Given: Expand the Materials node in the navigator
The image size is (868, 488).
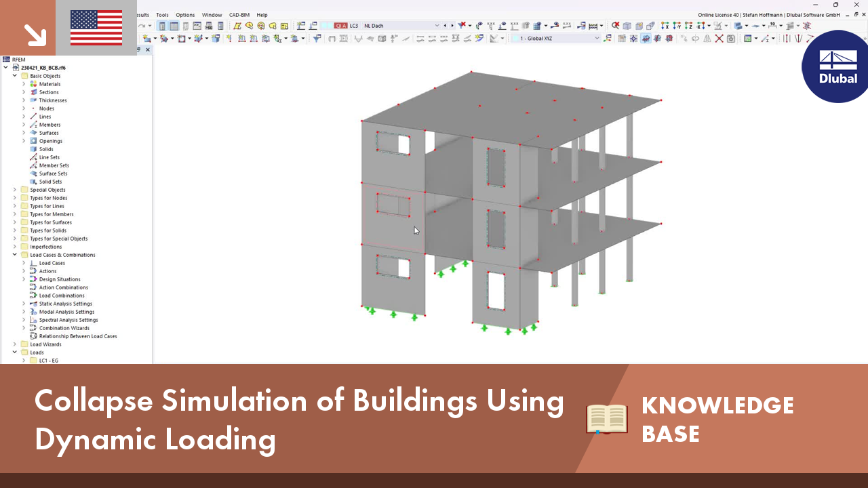Looking at the screenshot, I should [24, 83].
